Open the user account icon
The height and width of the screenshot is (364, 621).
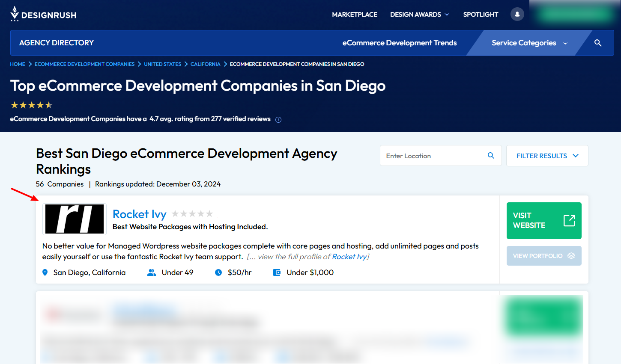click(517, 14)
